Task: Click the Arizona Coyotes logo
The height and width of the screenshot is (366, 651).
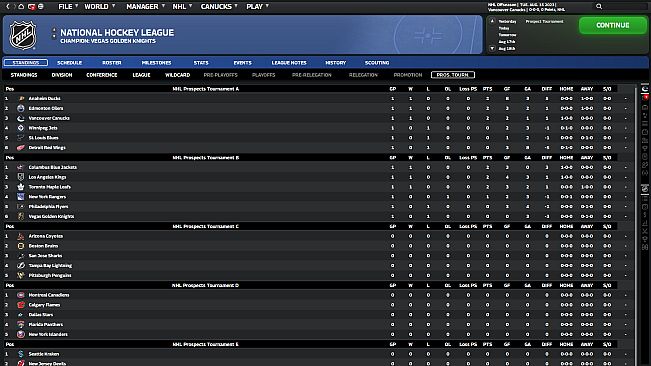Action: point(21,236)
